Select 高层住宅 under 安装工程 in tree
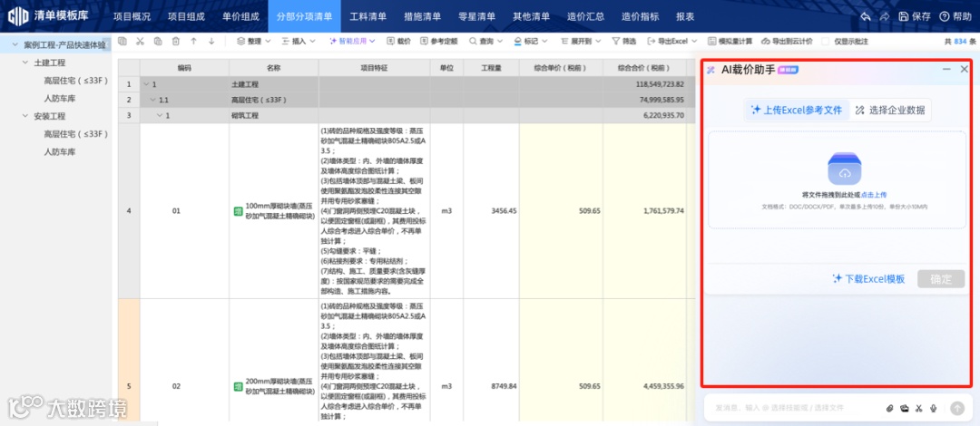 tap(76, 133)
